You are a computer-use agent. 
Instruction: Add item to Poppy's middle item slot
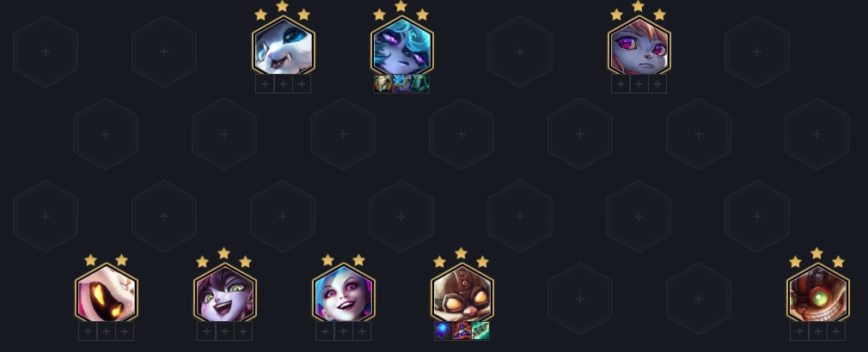639,84
